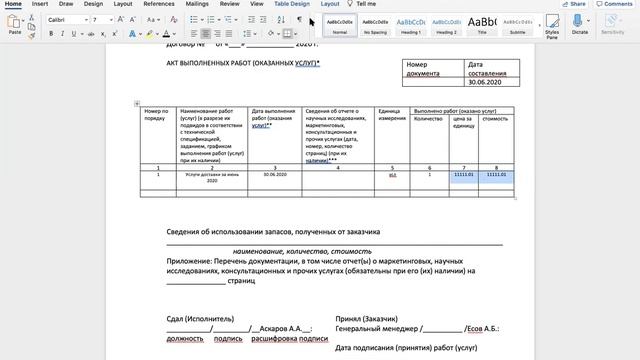Image resolution: width=640 pixels, height=360 pixels.
Task: Apply subscript formatting
Action: (103, 34)
